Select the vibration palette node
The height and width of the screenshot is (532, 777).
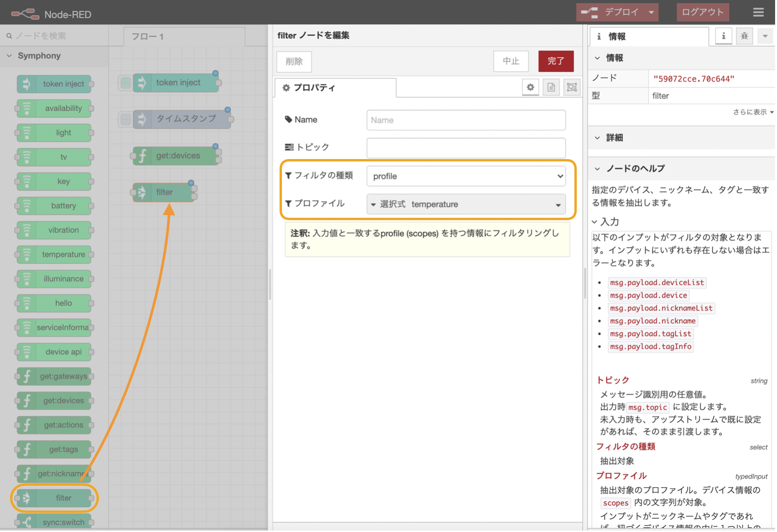(54, 230)
